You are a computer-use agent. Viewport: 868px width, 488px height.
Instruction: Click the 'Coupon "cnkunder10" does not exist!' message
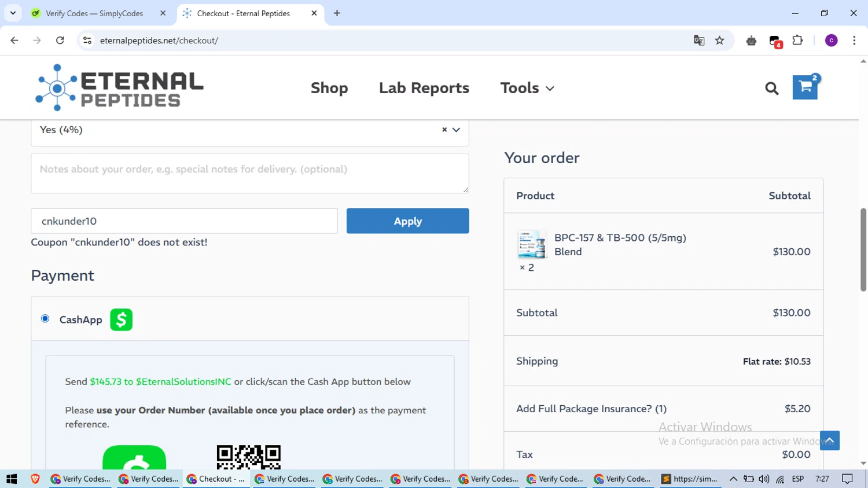(x=119, y=243)
